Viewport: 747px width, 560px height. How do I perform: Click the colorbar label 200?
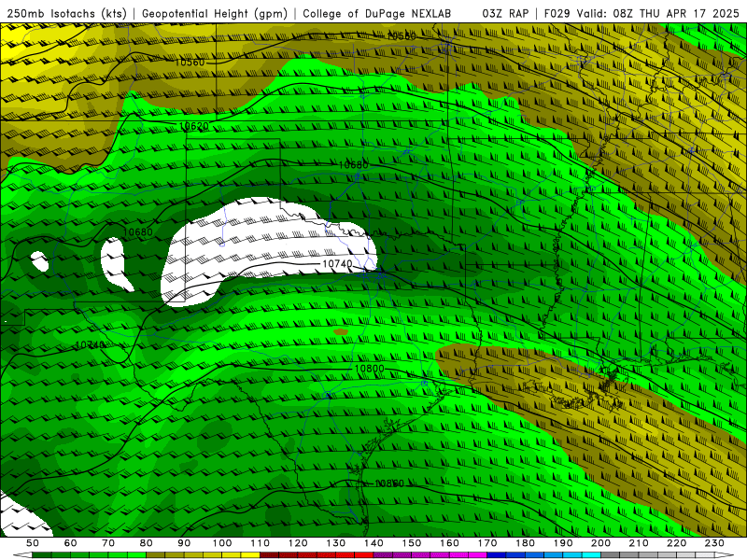600,543
